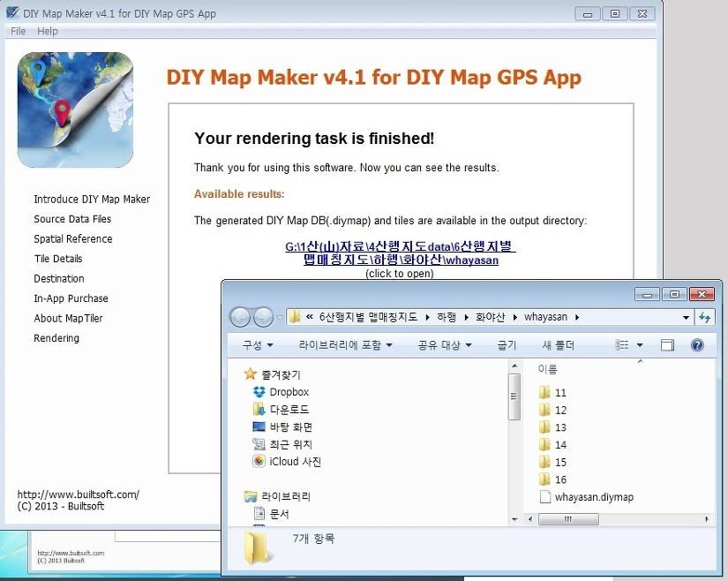Select folder 13 in file list
The height and width of the screenshot is (581, 728).
coord(553,427)
